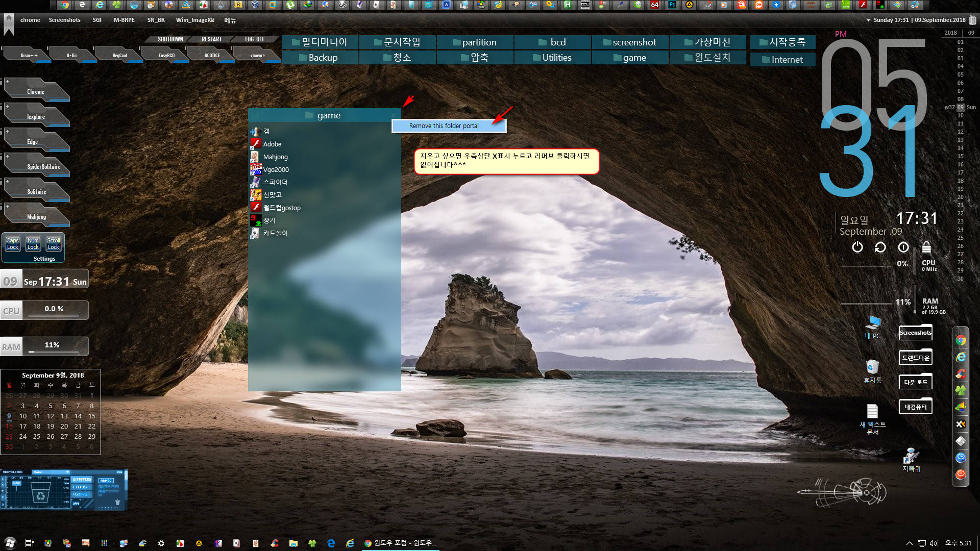The image size is (980, 551).
Task: Launch Chrome from the top dock
Action: 65,5
